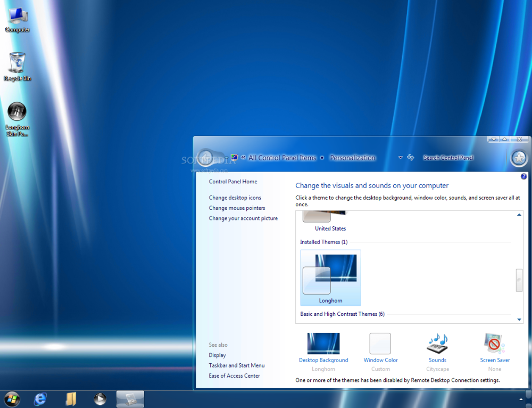The width and height of the screenshot is (532, 408).
Task: Navigate to All Control Panel Items breadcrumb
Action: click(282, 158)
